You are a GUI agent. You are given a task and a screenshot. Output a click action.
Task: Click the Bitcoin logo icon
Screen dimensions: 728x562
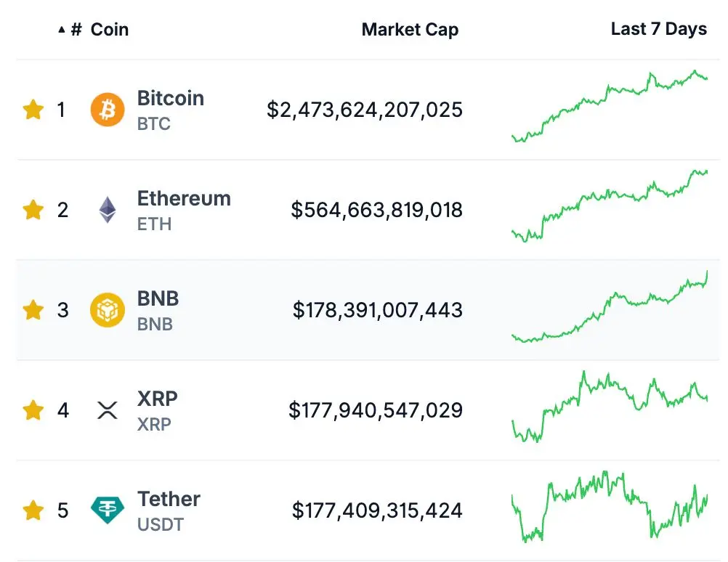click(x=108, y=110)
